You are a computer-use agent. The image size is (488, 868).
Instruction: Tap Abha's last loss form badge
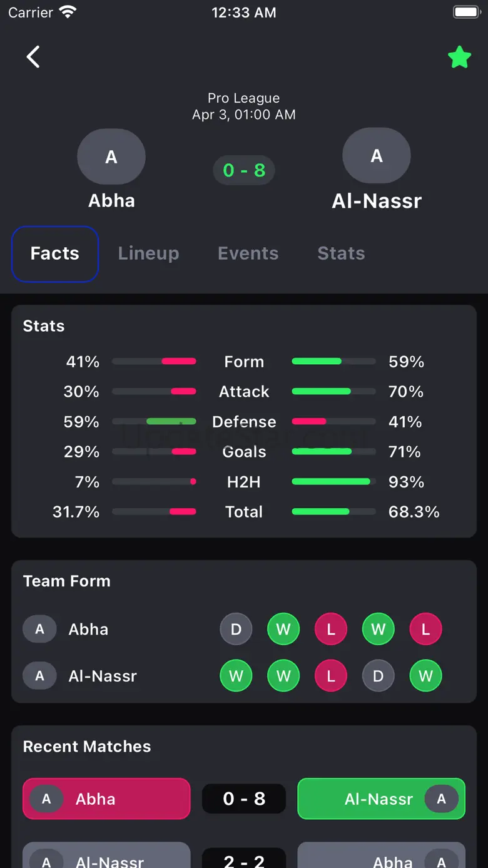[425, 629]
